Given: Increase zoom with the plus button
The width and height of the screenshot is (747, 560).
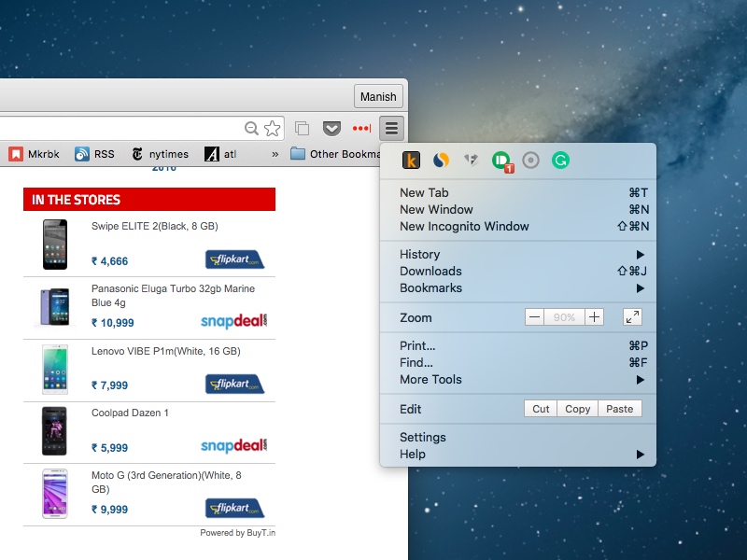Looking at the screenshot, I should click(x=594, y=317).
